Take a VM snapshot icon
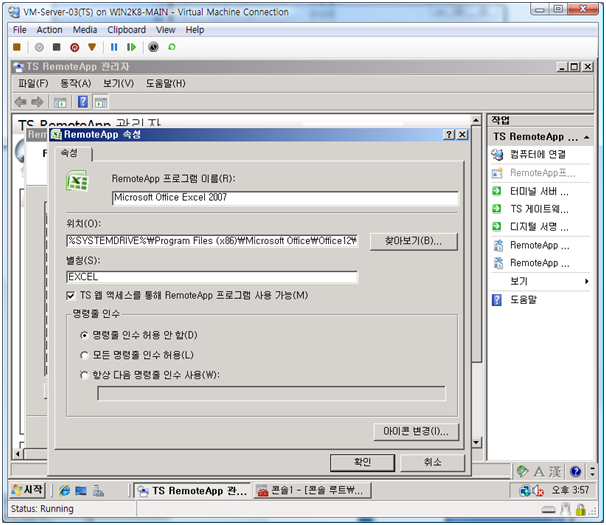The height and width of the screenshot is (525, 606). click(153, 47)
